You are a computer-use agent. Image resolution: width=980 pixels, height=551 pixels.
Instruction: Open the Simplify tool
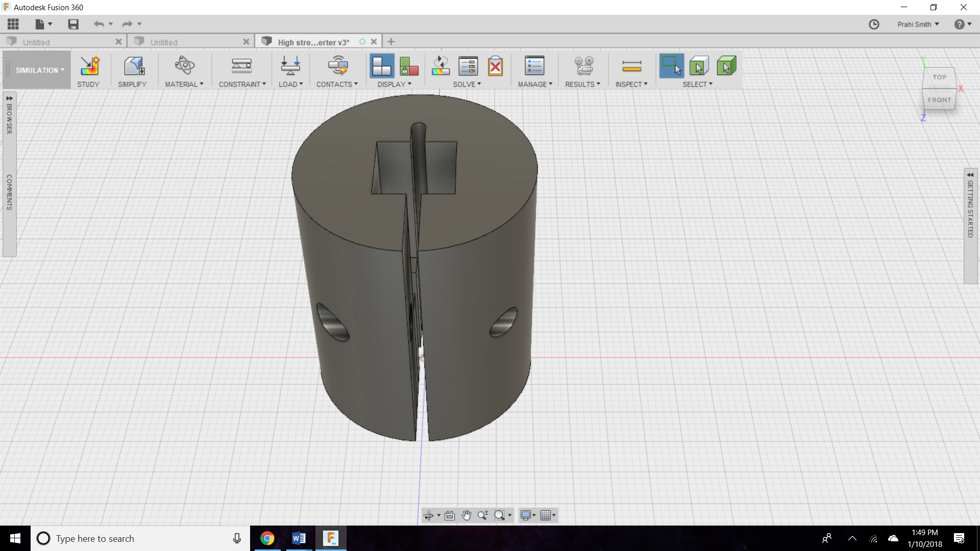132,70
